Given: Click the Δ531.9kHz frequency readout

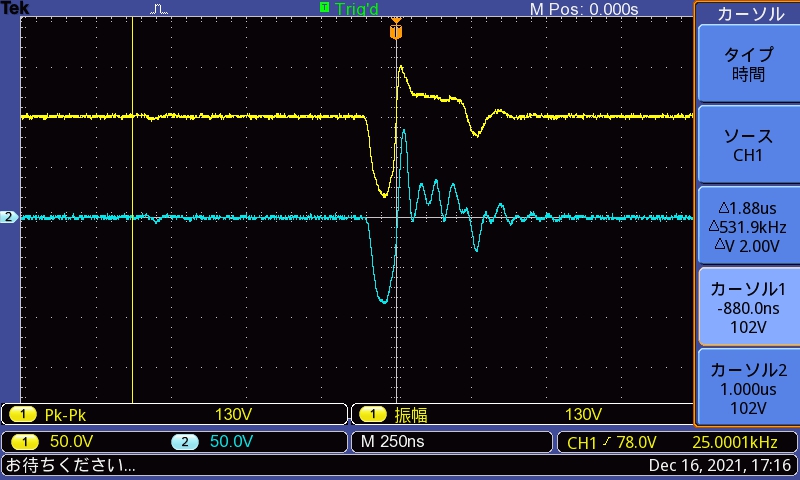Looking at the screenshot, I should tap(747, 227).
